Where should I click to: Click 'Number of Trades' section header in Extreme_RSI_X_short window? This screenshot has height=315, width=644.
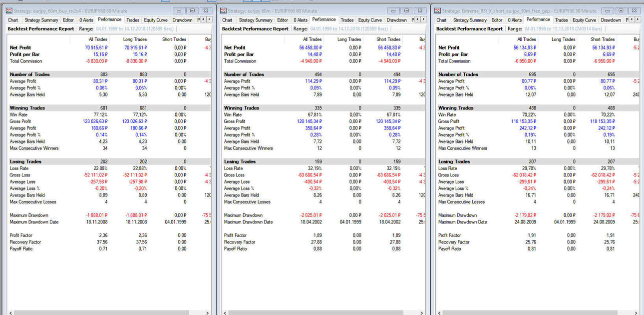pos(458,74)
